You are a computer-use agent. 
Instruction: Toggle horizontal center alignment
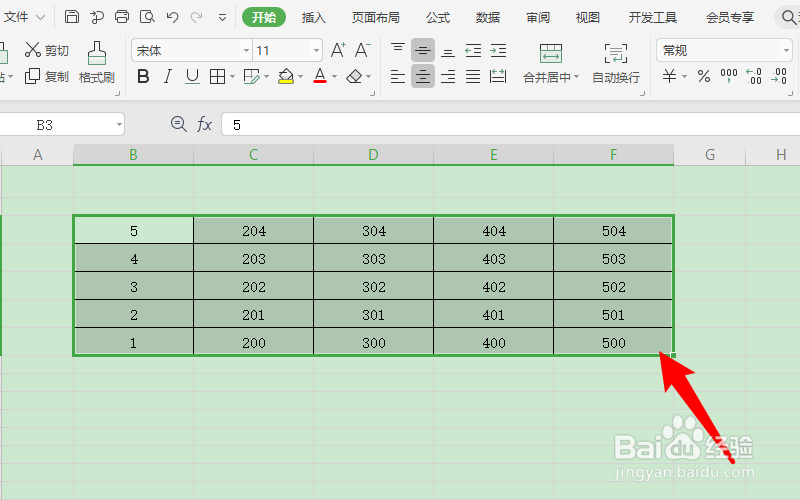[423, 77]
